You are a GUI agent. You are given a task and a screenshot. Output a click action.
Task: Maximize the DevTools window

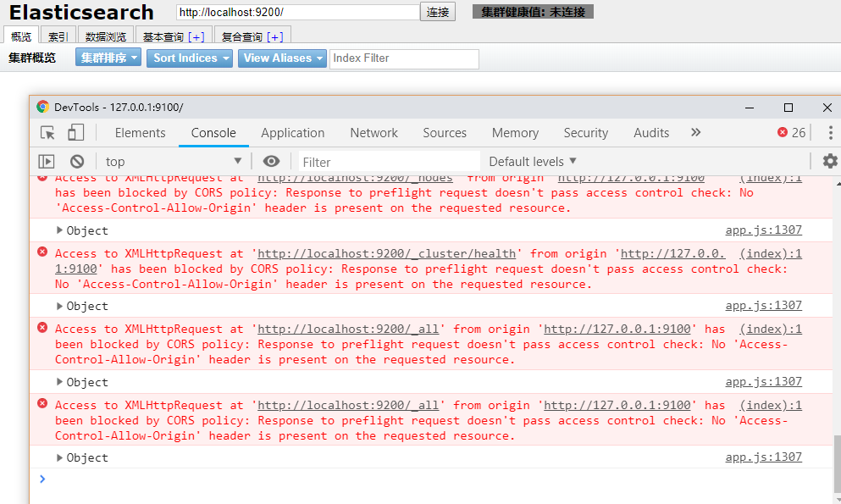[788, 108]
